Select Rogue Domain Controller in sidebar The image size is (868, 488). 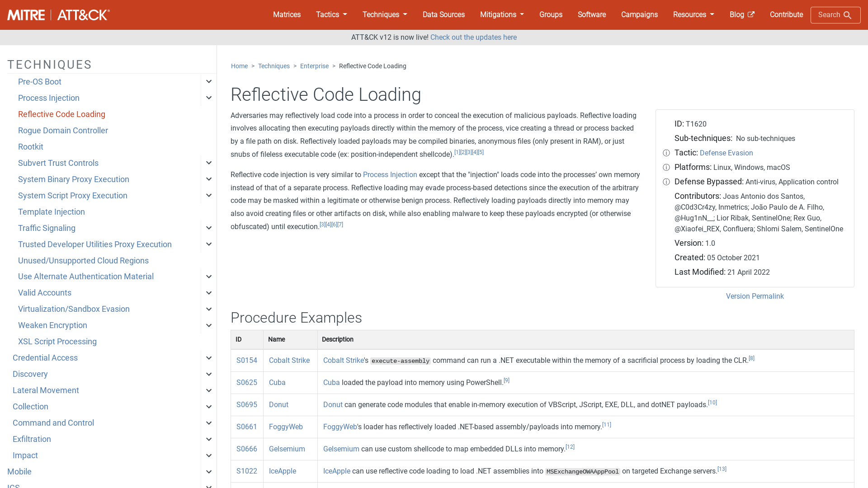(63, 131)
